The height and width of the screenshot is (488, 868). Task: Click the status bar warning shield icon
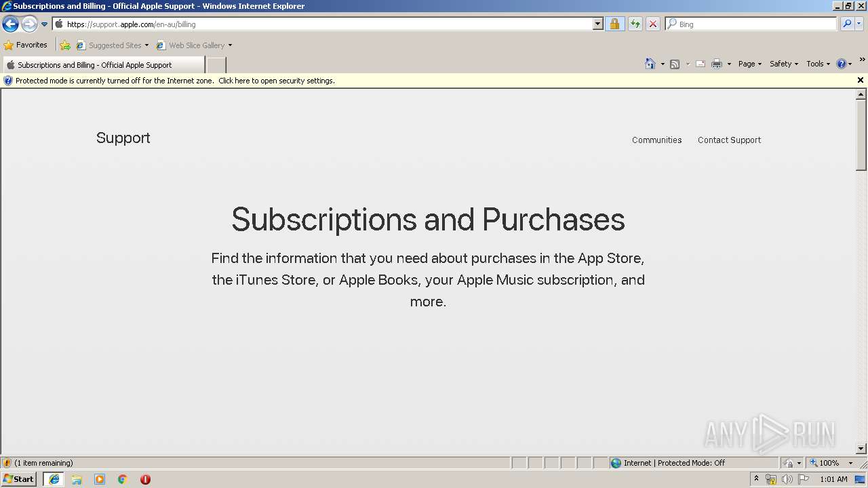[x=7, y=463]
